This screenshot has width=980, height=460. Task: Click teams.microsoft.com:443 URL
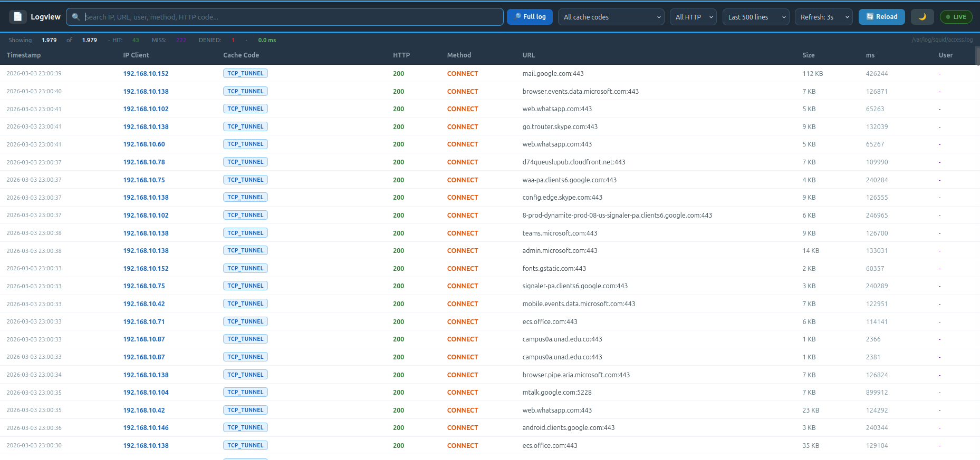click(560, 233)
